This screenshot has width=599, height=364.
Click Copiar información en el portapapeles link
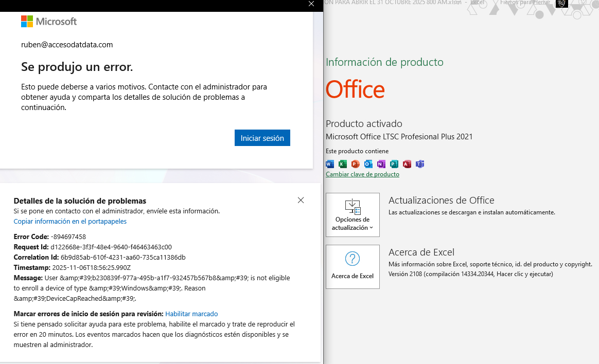[70, 222]
